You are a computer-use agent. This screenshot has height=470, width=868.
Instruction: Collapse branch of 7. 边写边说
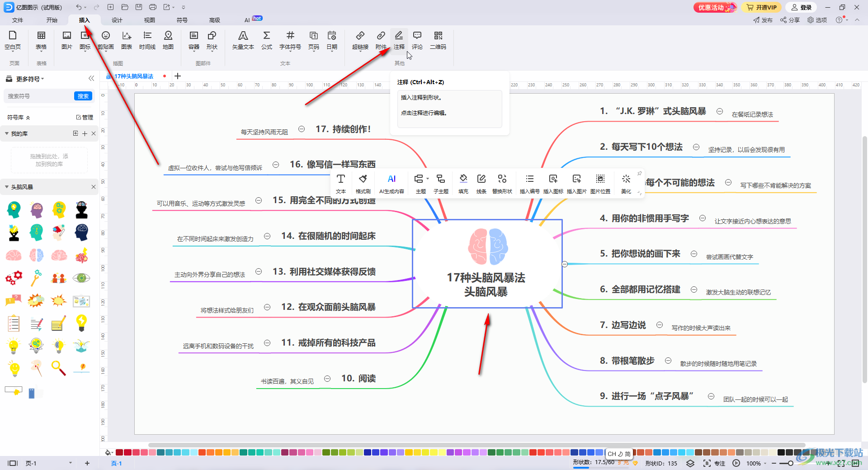coord(660,325)
